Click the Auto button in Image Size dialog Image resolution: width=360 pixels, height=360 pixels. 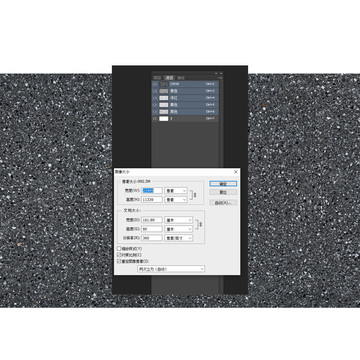pos(223,203)
